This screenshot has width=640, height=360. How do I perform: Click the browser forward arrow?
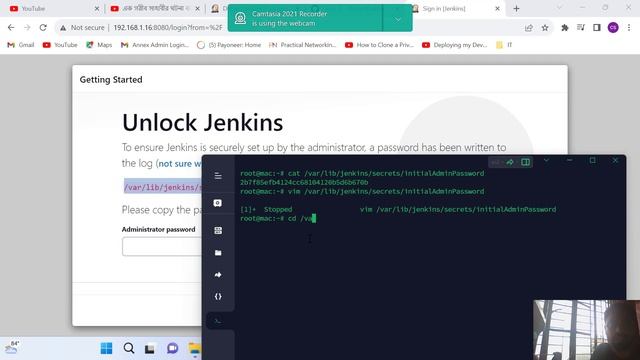(27, 28)
